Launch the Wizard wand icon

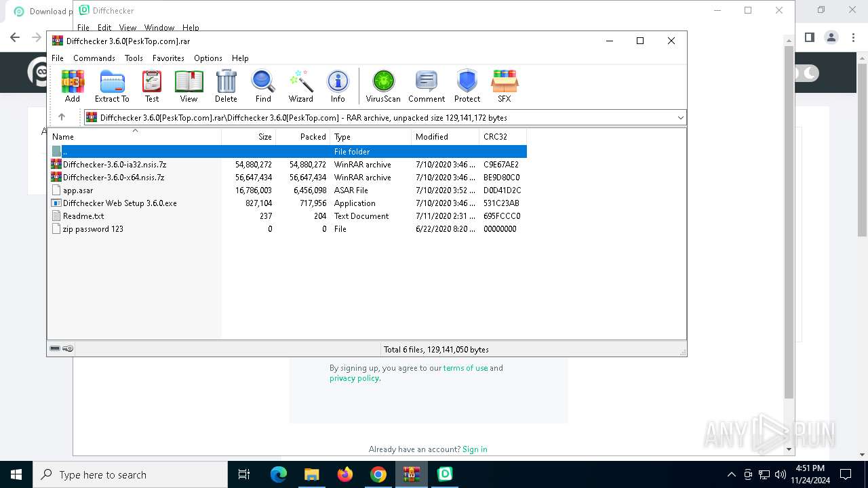click(300, 86)
